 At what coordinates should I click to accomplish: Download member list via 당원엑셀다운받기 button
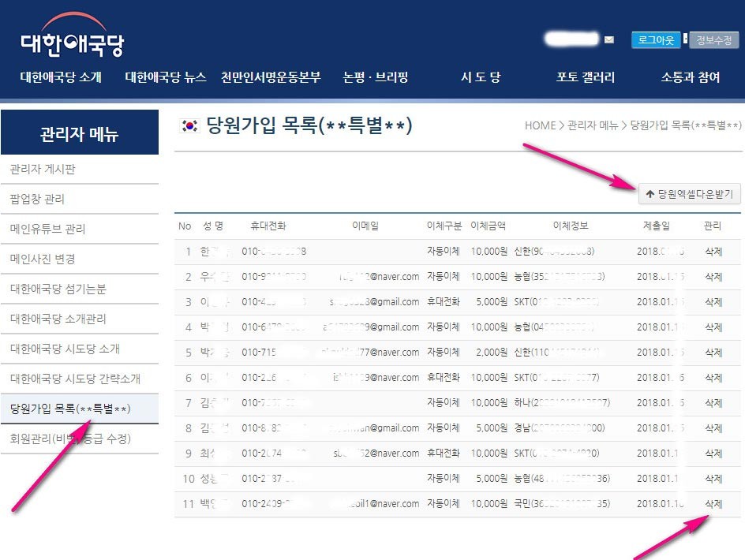689,193
